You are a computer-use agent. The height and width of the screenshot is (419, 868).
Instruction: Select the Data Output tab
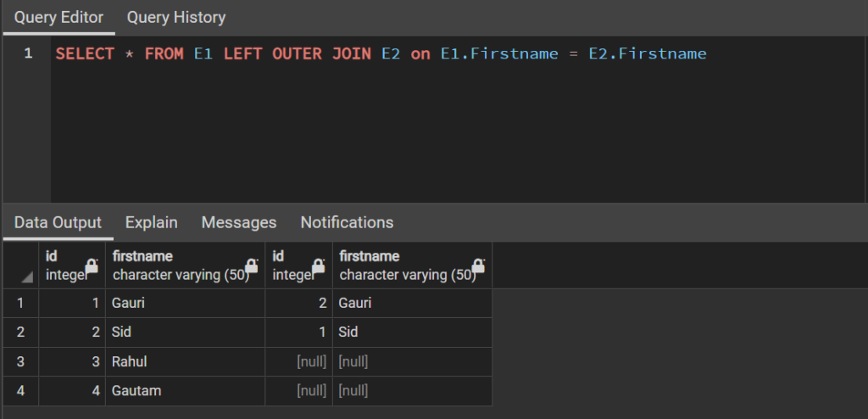58,222
